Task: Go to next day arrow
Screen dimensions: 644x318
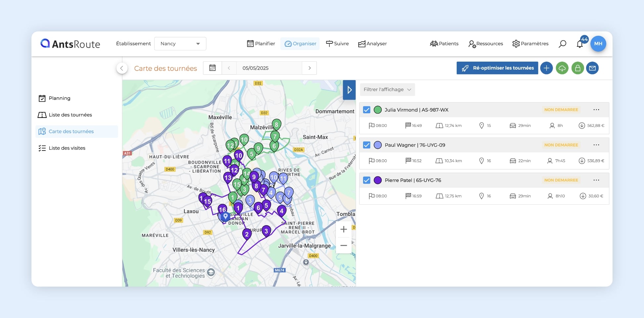Action: (x=309, y=68)
